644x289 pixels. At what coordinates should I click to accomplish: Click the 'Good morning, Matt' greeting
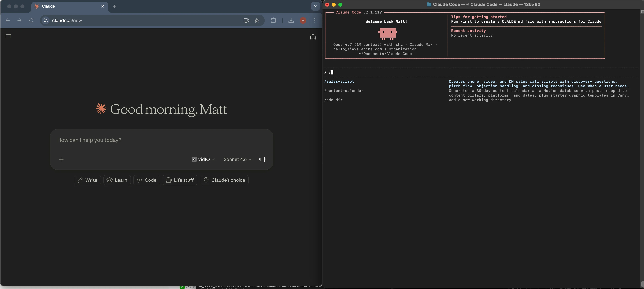point(168,110)
